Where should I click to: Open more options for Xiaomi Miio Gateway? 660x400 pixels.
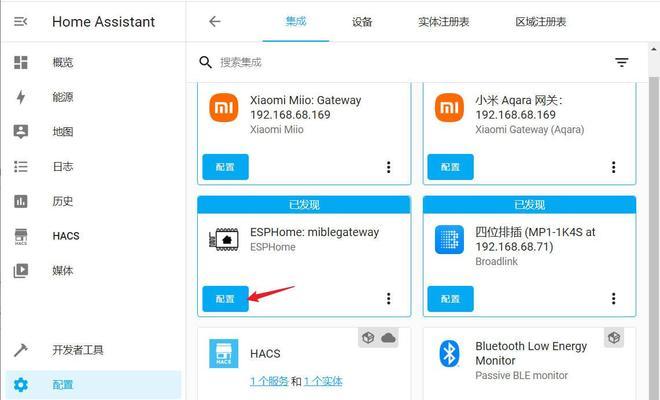389,167
